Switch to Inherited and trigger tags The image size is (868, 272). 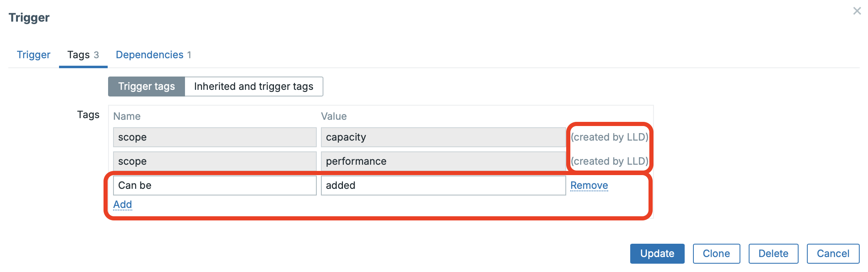point(254,87)
